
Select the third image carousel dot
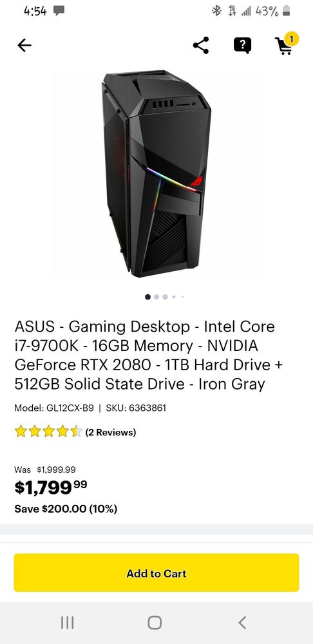click(165, 297)
